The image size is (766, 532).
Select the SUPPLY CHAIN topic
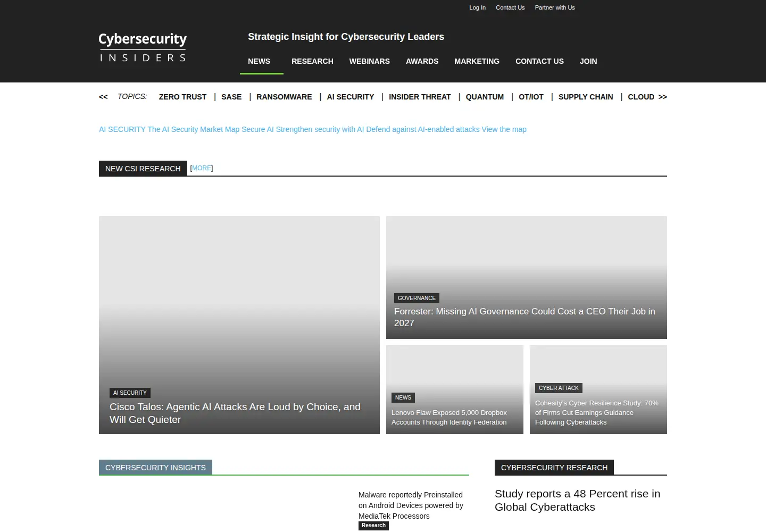tap(586, 97)
